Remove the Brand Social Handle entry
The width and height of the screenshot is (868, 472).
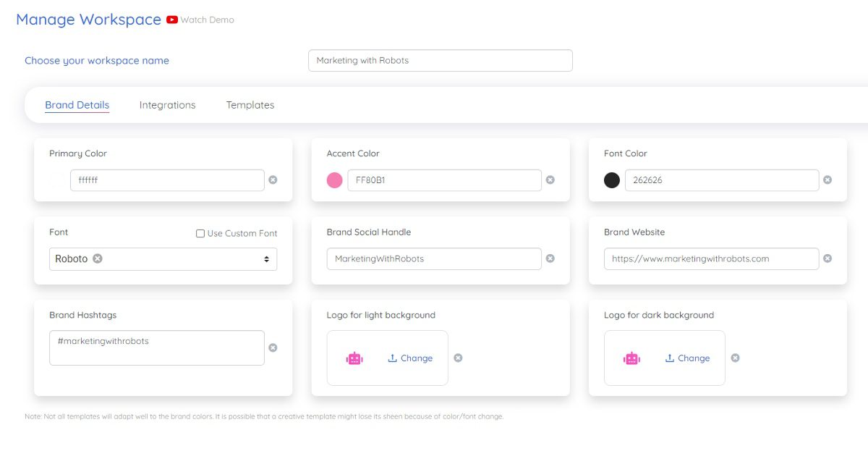pos(550,258)
